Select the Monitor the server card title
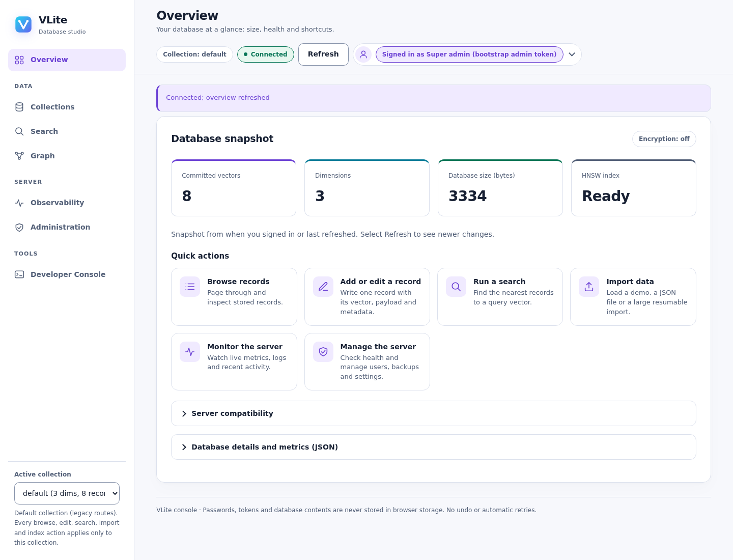Screen dimensions: 733x560 pos(245,347)
